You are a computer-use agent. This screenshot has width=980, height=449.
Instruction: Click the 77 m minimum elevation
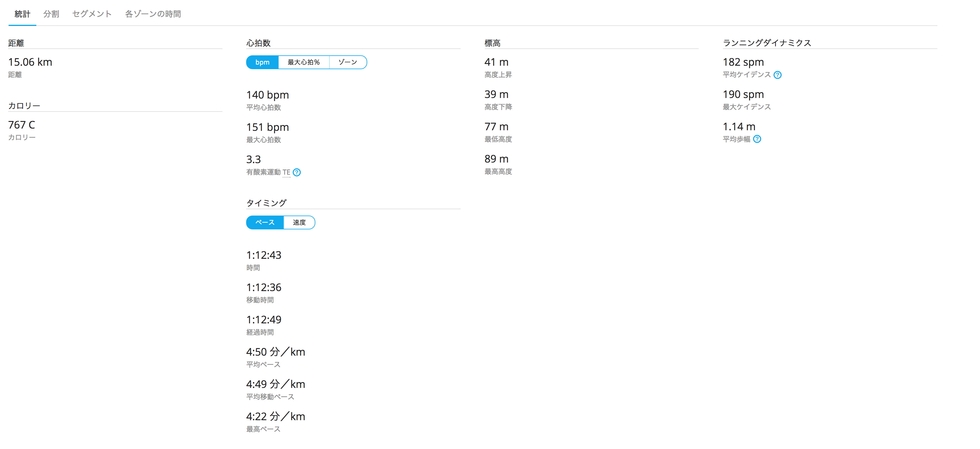point(496,127)
